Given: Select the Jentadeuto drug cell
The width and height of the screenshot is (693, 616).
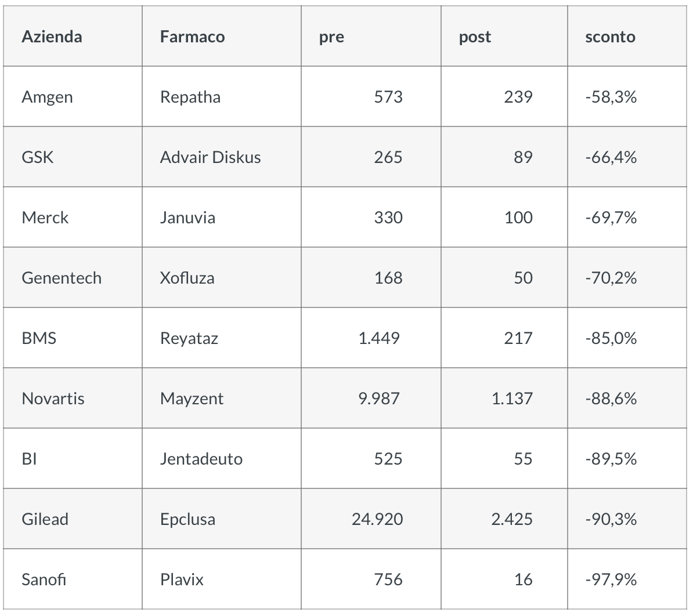Looking at the screenshot, I should point(201,459).
